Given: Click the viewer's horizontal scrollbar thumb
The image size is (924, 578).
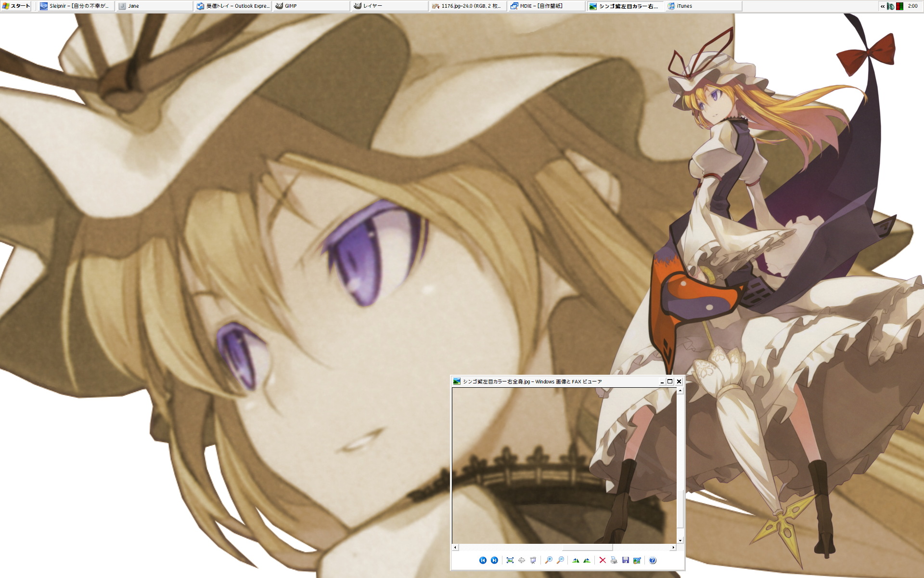Looking at the screenshot, I should 587,547.
